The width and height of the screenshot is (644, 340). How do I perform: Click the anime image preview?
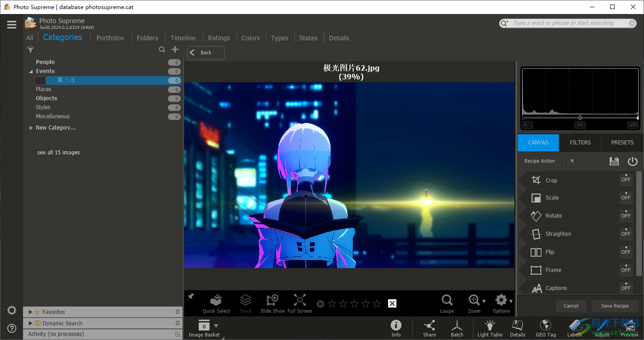[349, 175]
